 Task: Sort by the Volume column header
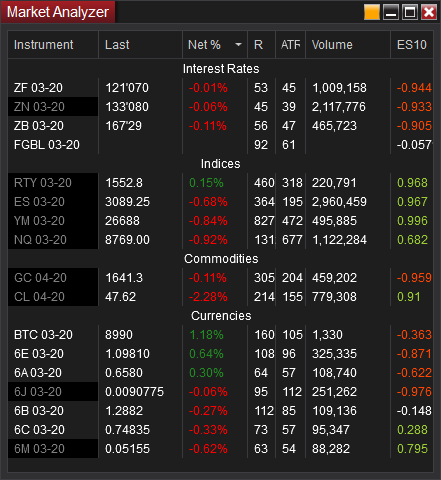(x=348, y=45)
